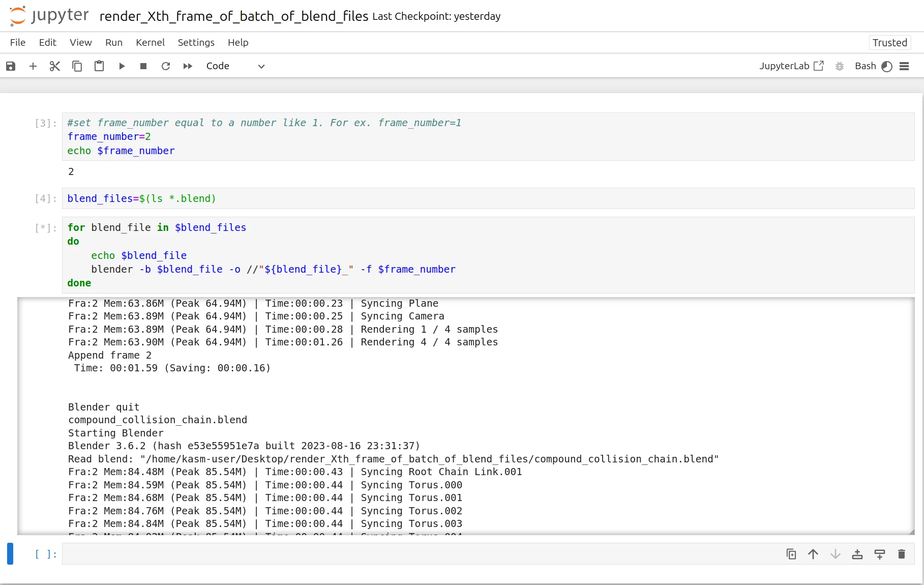Click the echo $frame_number line

click(x=121, y=151)
